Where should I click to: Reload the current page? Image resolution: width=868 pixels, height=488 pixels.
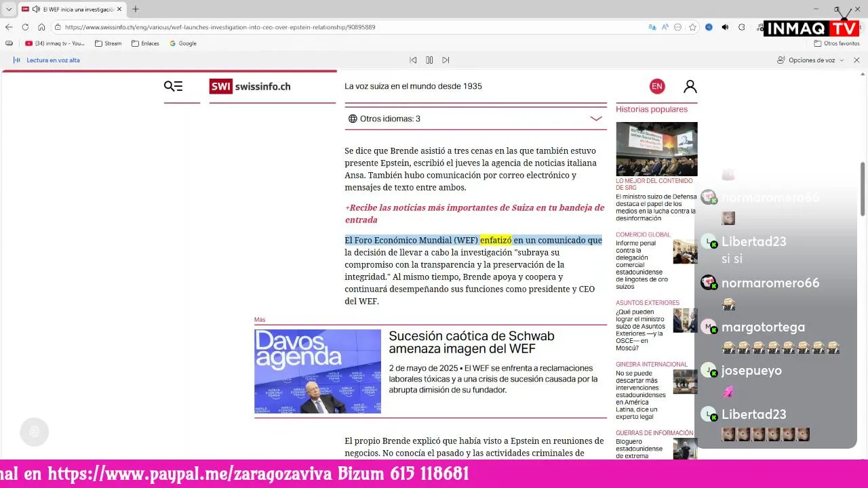(25, 27)
